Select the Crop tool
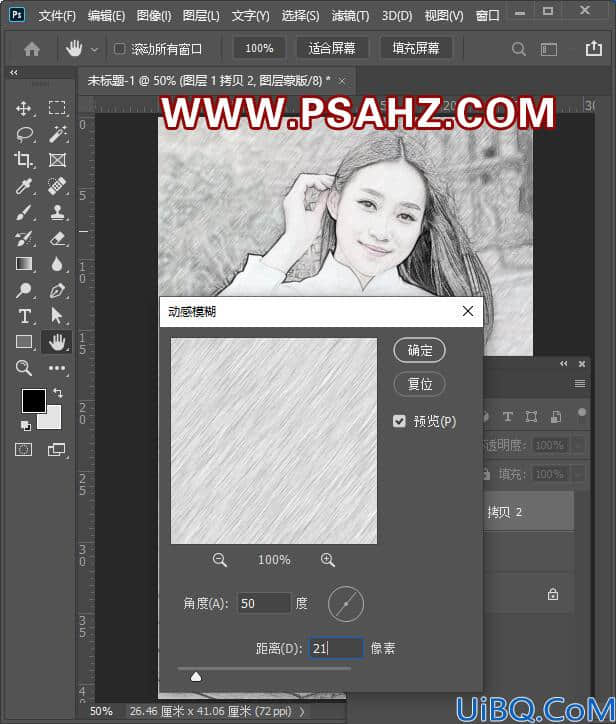616x724 pixels. (x=24, y=160)
